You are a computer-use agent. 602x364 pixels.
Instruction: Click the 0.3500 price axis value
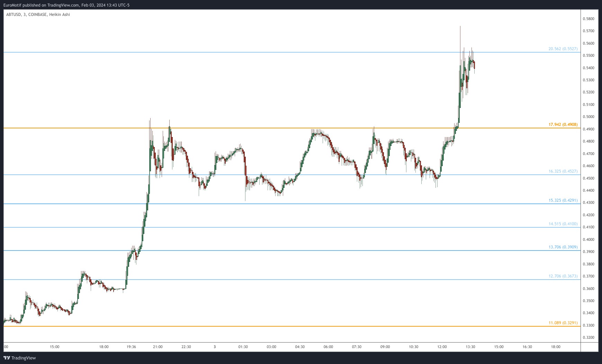tap(588, 301)
